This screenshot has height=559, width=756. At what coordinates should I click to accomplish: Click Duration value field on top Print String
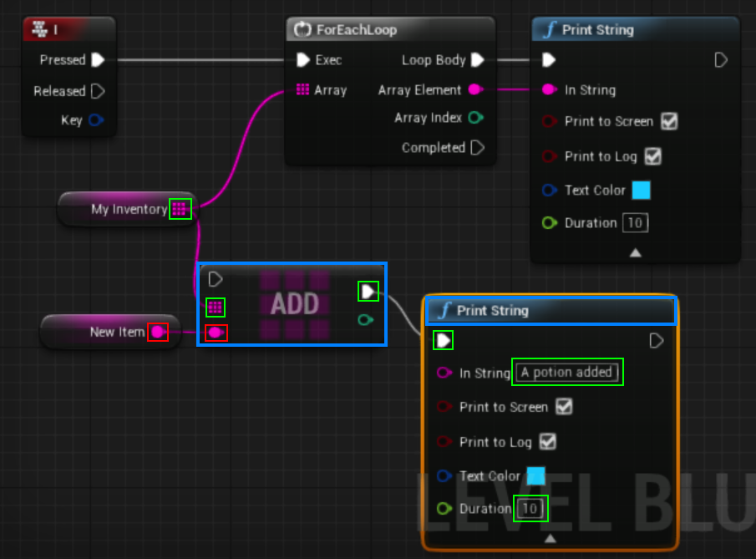pyautogui.click(x=635, y=223)
